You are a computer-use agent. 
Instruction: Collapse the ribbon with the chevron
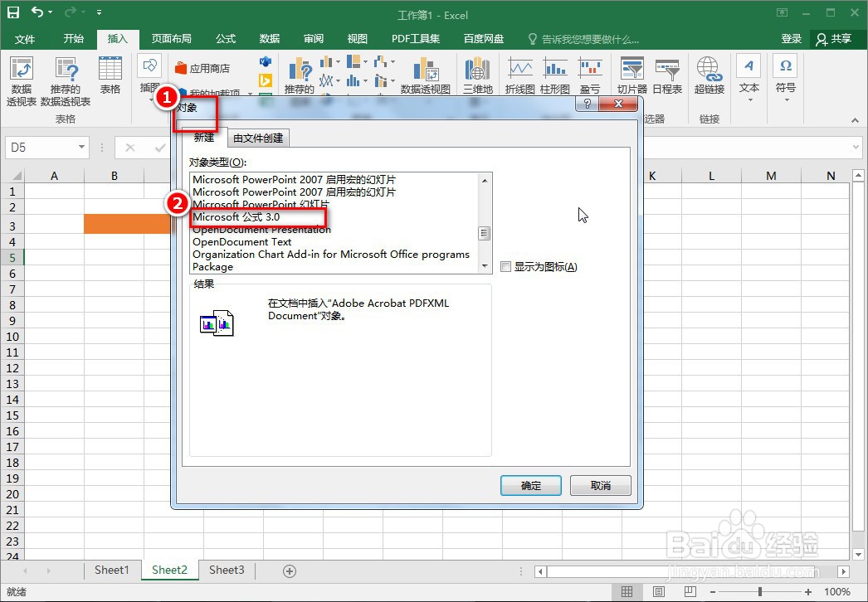(855, 120)
